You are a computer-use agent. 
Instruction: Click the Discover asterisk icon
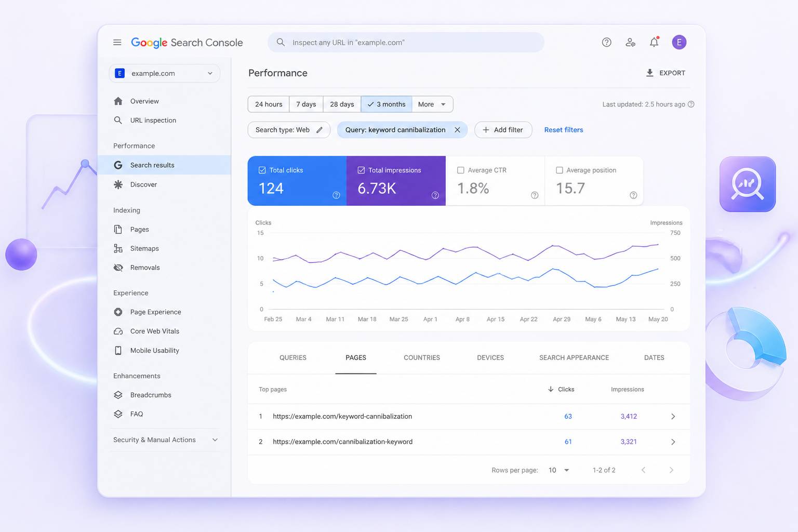coord(118,184)
